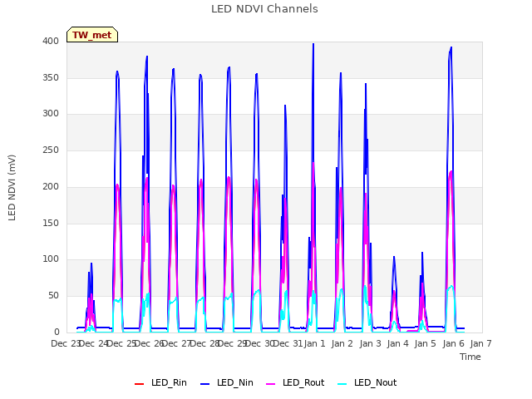Screen dimensions: 532x399
Task: Click the TW_met annotation label
Action: point(92,35)
